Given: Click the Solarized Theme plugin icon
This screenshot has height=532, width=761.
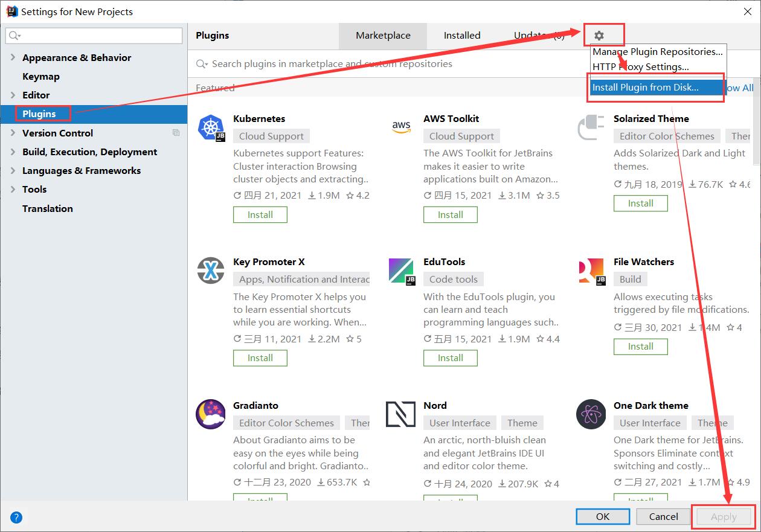Looking at the screenshot, I should tap(591, 127).
